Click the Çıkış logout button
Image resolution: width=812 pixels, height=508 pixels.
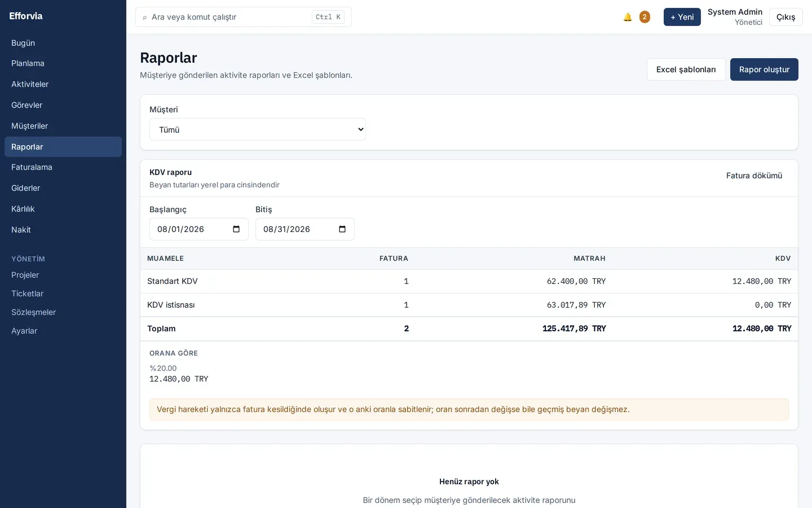785,17
